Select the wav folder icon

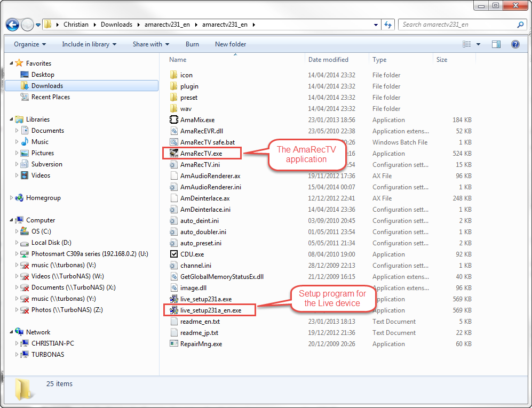click(x=174, y=108)
